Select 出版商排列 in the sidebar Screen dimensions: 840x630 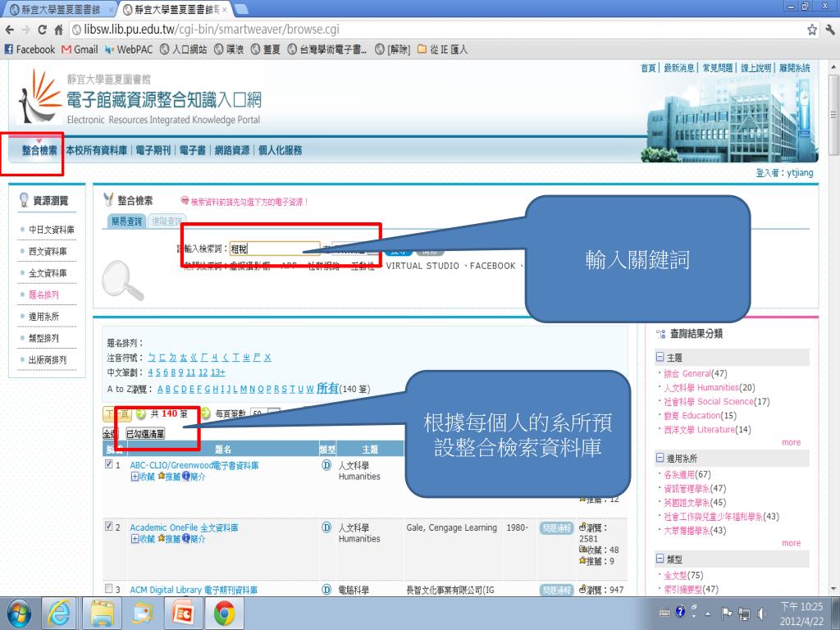[x=48, y=360]
